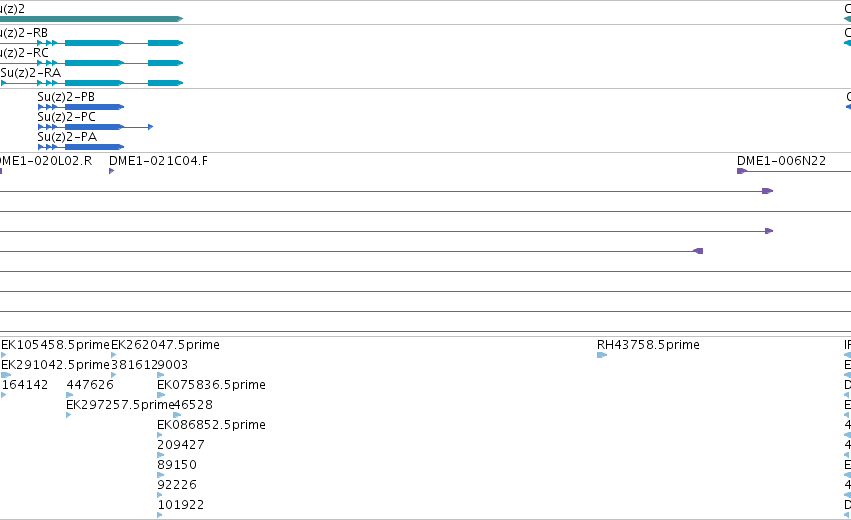This screenshot has height=520, width=851.
Task: Click the Su(z)2-RC transcript label
Action: pyautogui.click(x=24, y=53)
